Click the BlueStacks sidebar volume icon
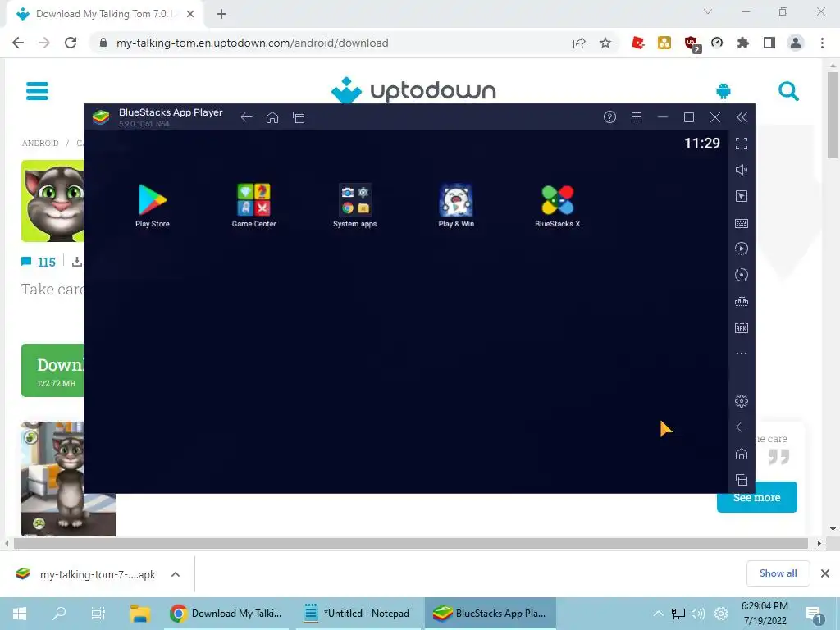Image resolution: width=840 pixels, height=630 pixels. pos(742,170)
